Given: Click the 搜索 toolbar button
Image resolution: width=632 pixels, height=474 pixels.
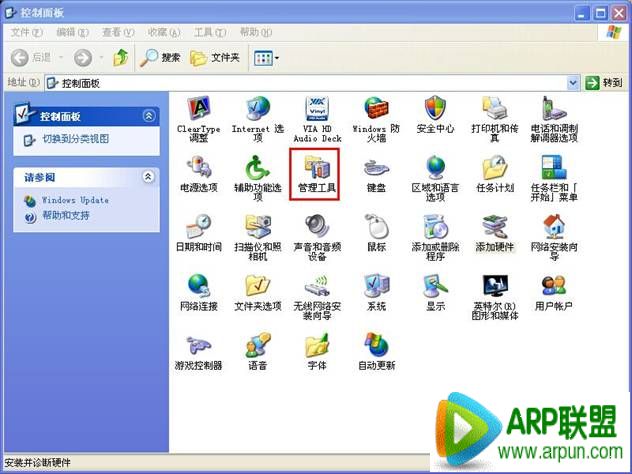Looking at the screenshot, I should (160, 58).
